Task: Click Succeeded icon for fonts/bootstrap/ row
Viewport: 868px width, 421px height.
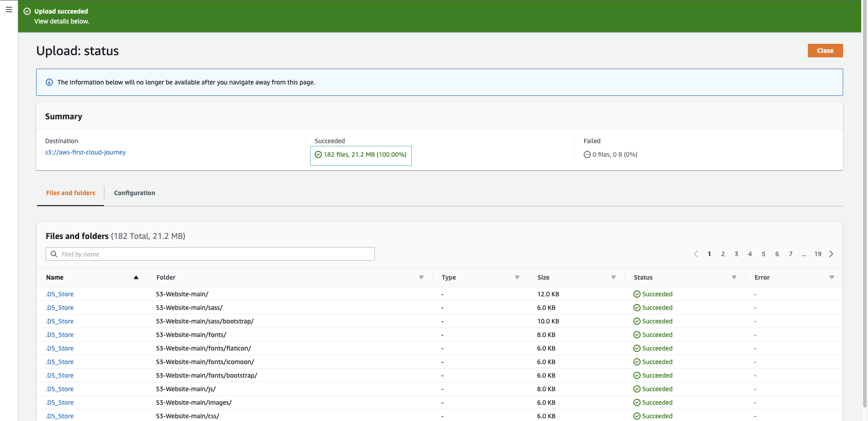Action: click(x=637, y=375)
